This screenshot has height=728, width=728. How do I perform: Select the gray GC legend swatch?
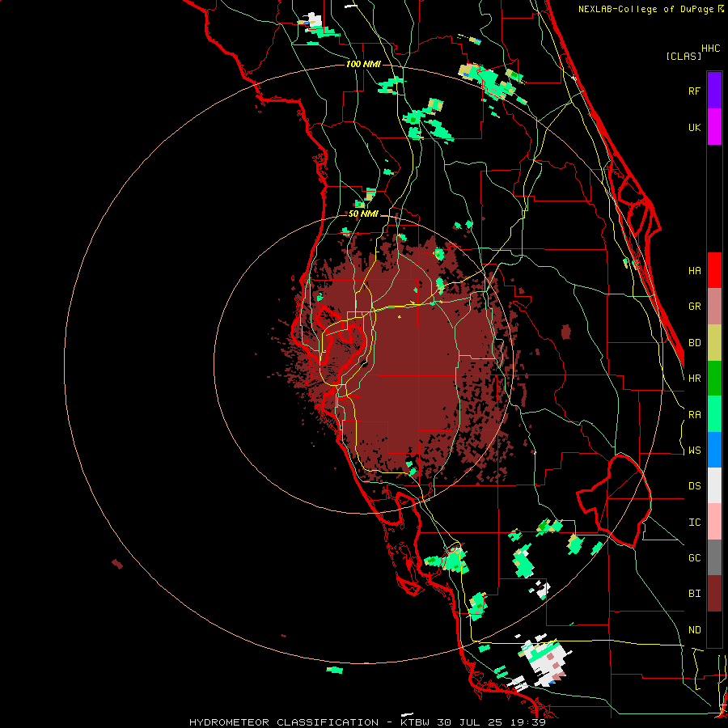tap(714, 557)
